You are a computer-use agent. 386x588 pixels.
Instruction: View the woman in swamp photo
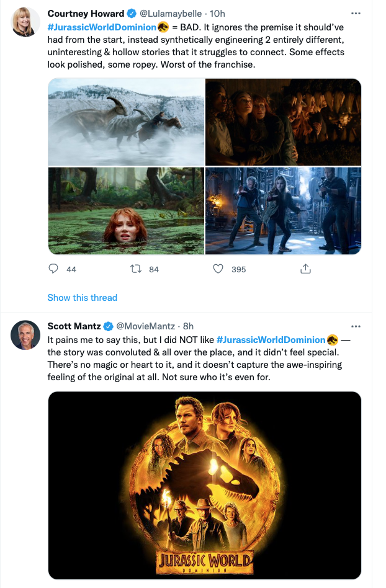pos(126,211)
